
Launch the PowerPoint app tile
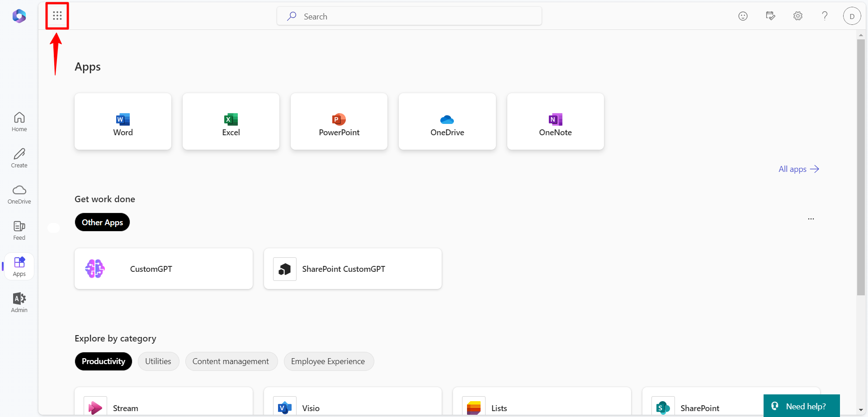pos(339,121)
